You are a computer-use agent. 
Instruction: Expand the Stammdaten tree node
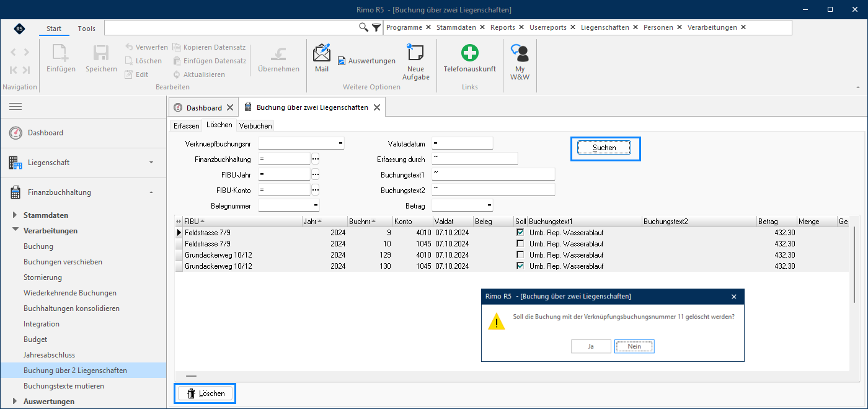coord(15,215)
